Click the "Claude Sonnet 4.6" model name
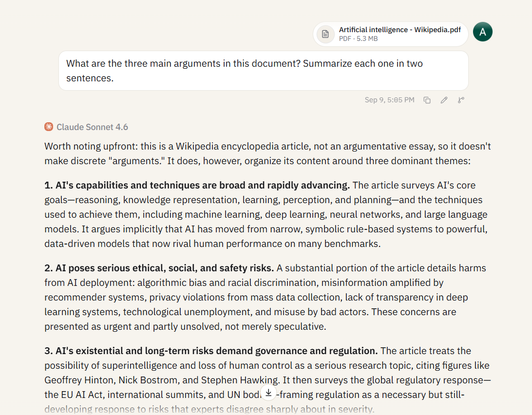 92,127
